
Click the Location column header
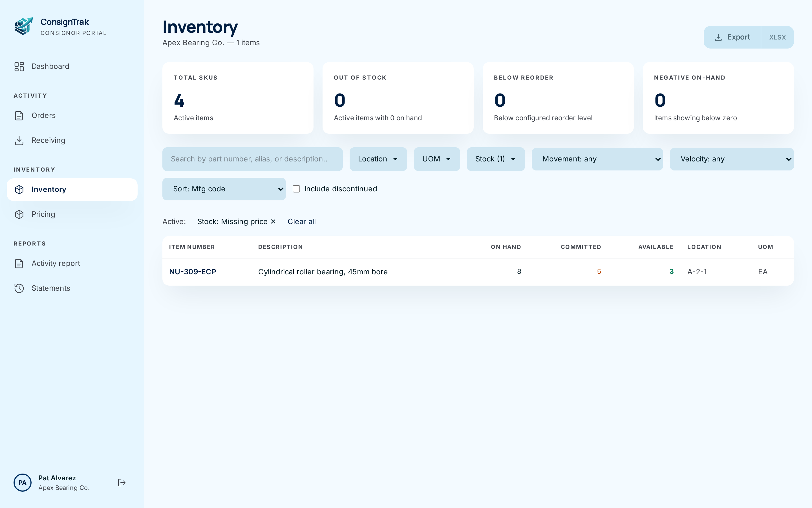[x=704, y=247]
